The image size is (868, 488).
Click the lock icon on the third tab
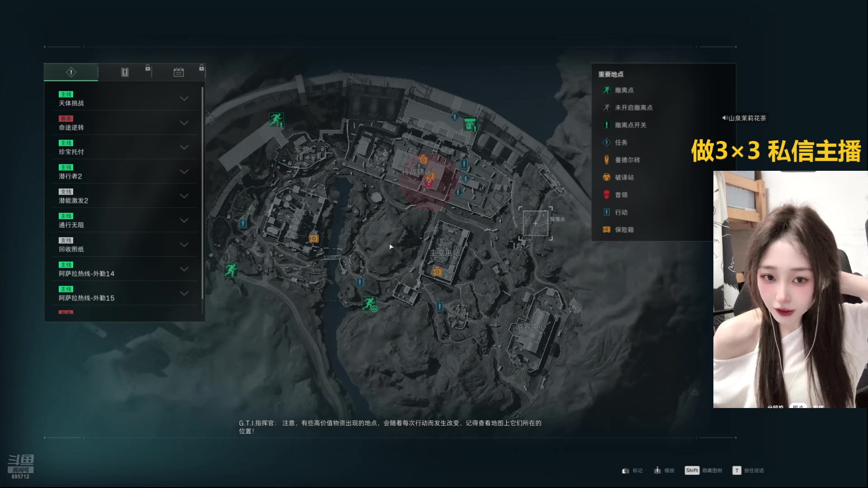point(202,68)
